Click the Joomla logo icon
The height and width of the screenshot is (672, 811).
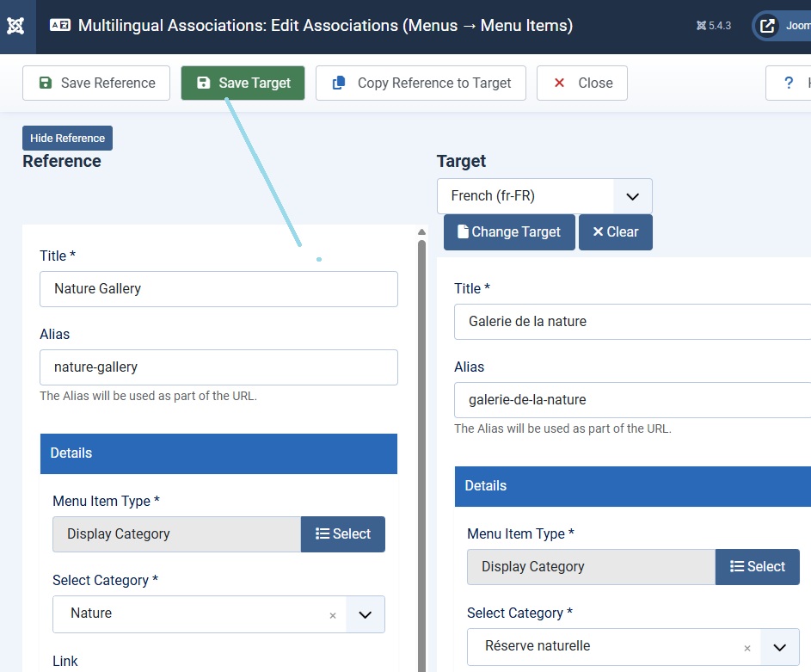[x=15, y=26]
